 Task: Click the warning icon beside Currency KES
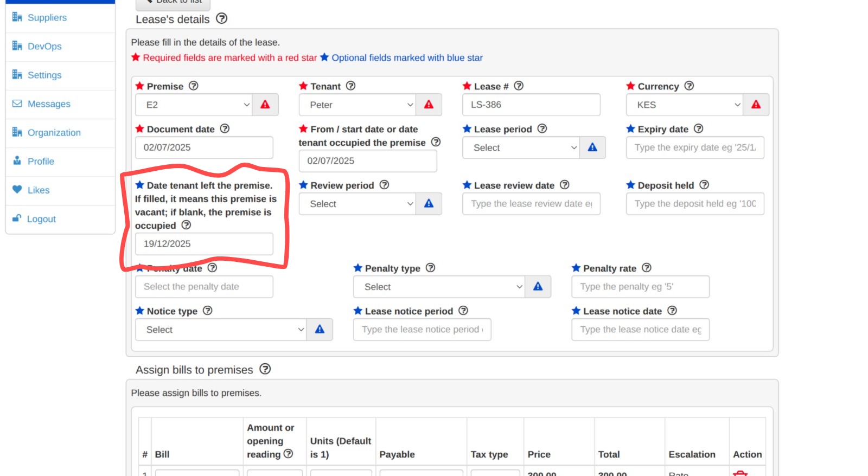tap(756, 105)
